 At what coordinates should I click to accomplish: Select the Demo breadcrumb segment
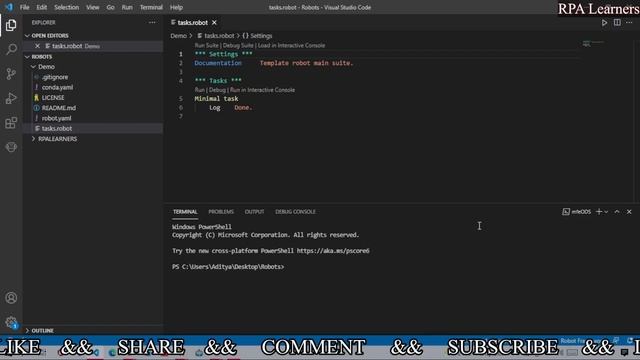178,36
